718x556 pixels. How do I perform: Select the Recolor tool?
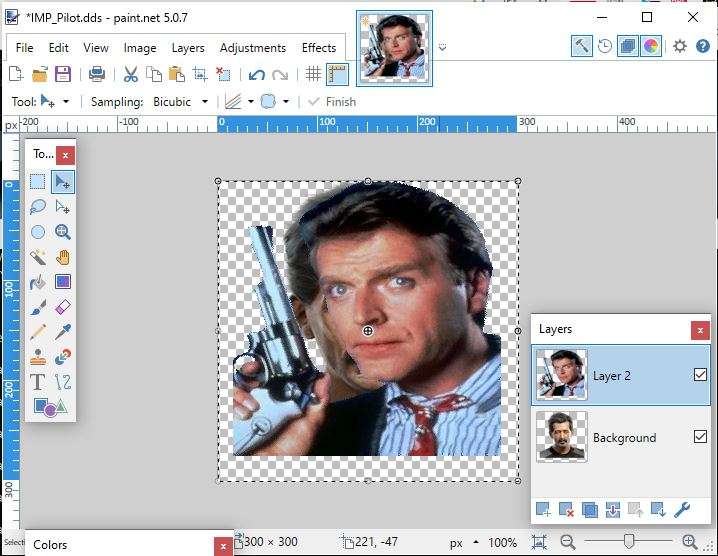(63, 357)
